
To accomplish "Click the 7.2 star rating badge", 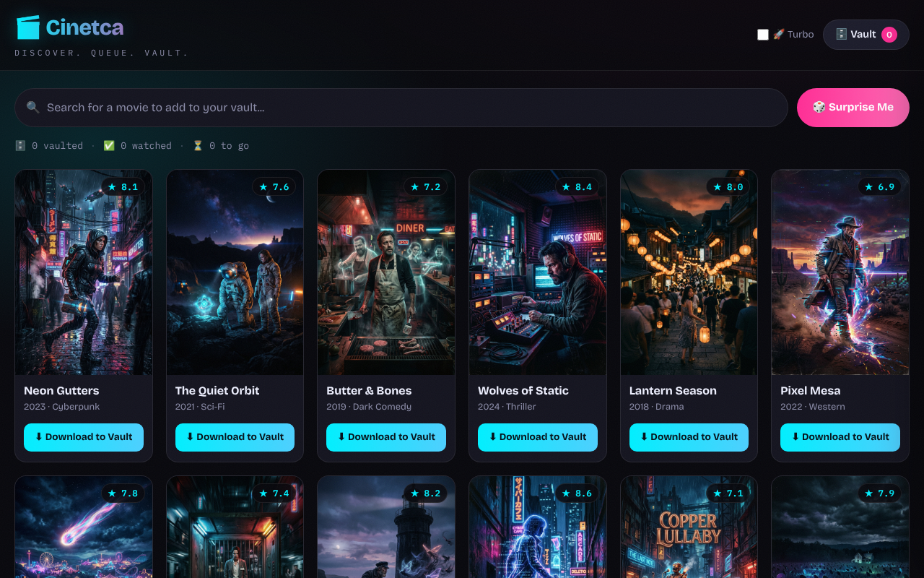I will click(x=425, y=187).
